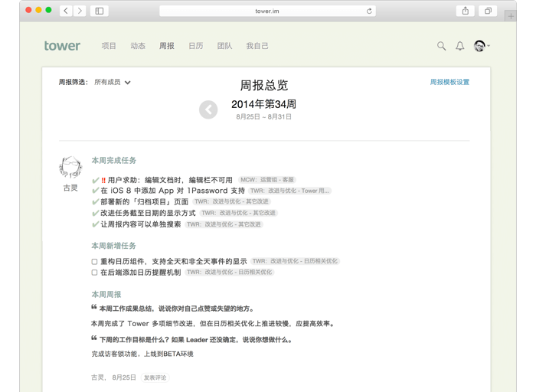Go to previous week arrow

click(208, 109)
